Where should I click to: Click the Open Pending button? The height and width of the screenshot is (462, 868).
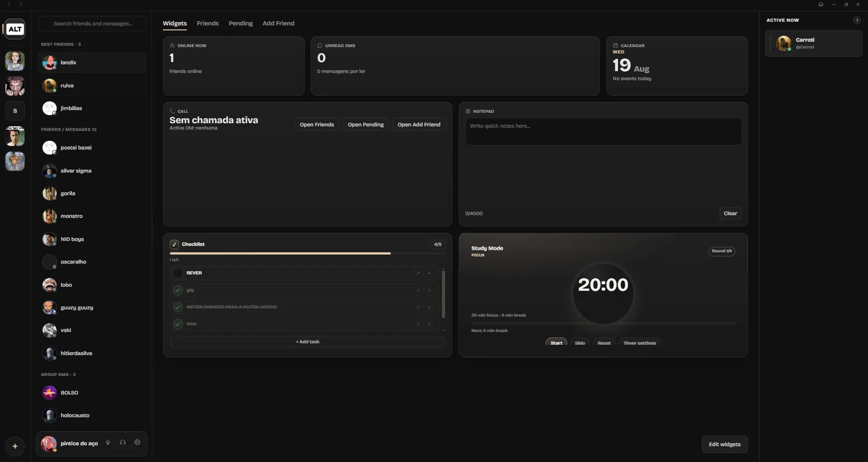click(366, 125)
